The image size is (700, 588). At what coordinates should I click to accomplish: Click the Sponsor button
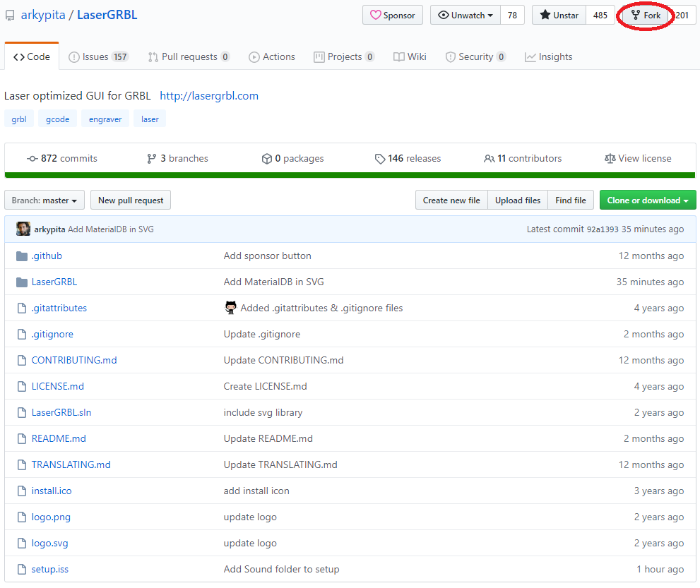pyautogui.click(x=393, y=15)
